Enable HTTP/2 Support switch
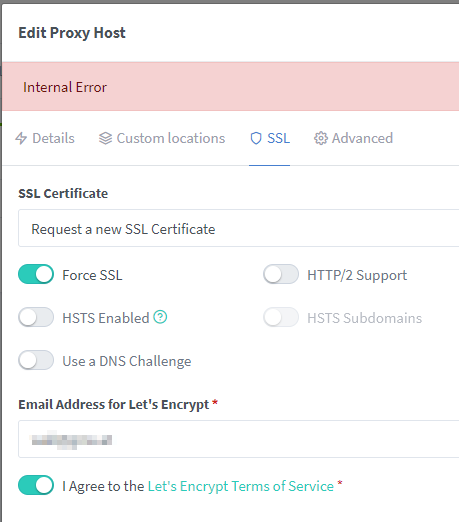Screen dimensions: 459x522 pyautogui.click(x=281, y=274)
